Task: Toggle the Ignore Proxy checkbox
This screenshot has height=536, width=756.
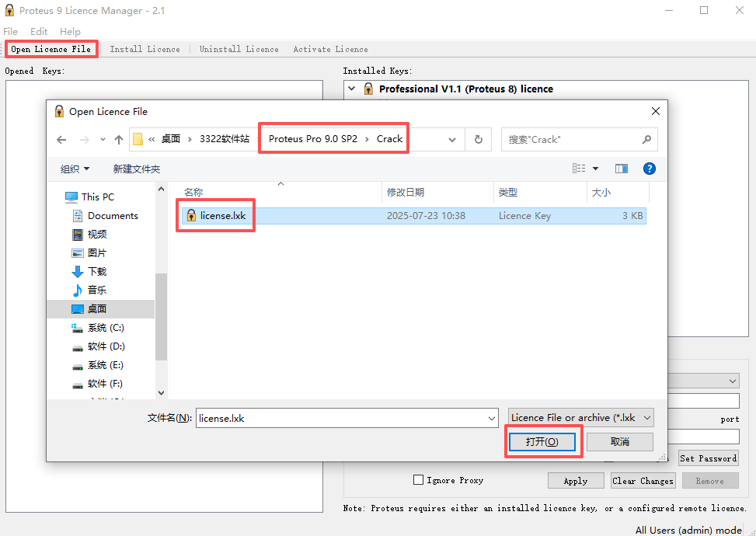Action: click(x=419, y=479)
